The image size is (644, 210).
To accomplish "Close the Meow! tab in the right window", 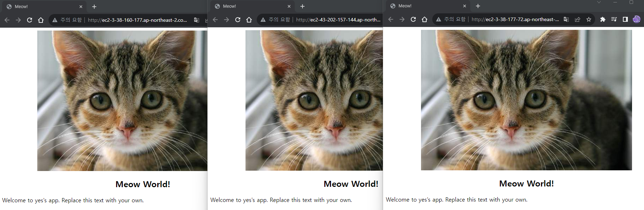I will click(x=465, y=6).
